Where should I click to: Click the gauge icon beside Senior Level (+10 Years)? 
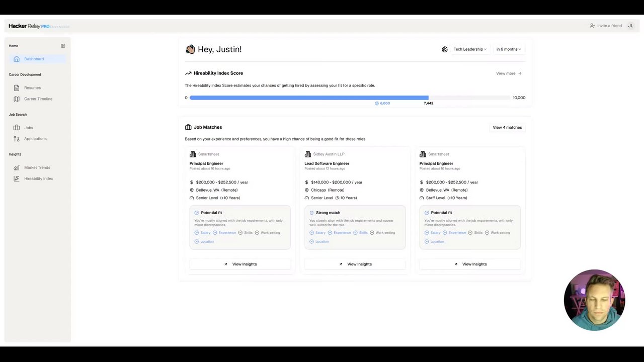click(x=192, y=198)
